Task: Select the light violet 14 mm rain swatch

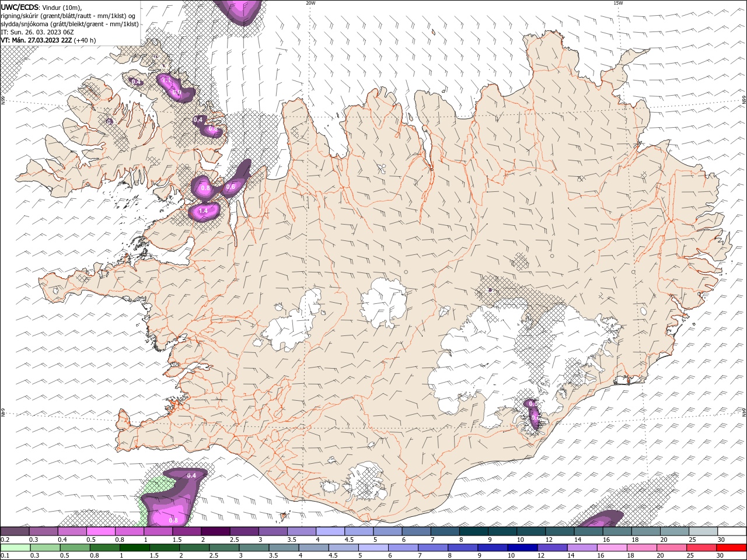Action: click(582, 548)
